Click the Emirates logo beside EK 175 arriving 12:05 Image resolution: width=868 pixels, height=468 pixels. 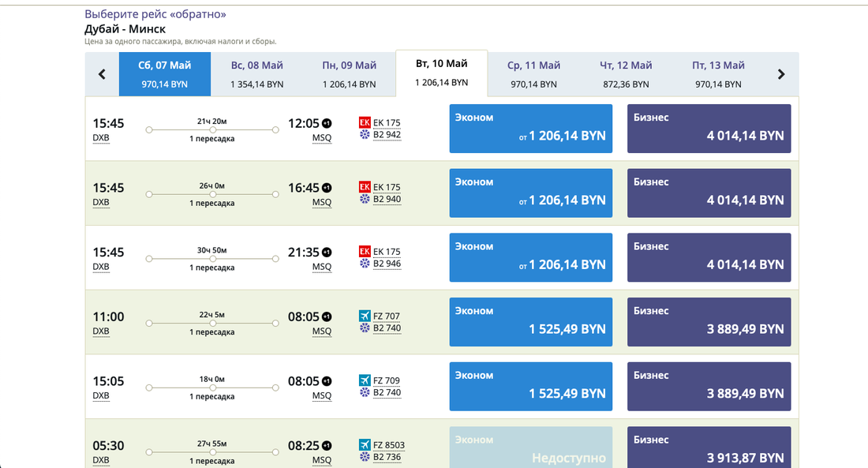point(365,122)
